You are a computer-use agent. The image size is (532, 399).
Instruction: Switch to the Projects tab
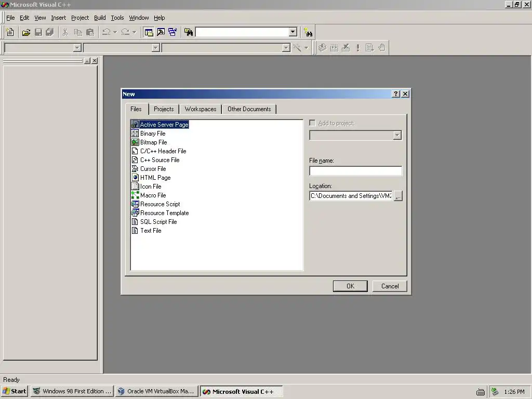[x=164, y=109]
